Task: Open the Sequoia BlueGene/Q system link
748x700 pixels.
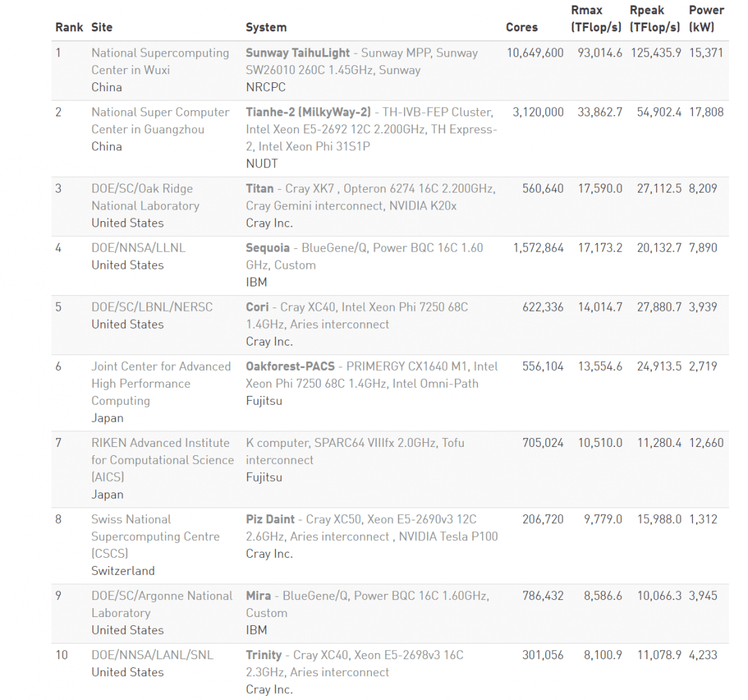Action: [x=364, y=256]
